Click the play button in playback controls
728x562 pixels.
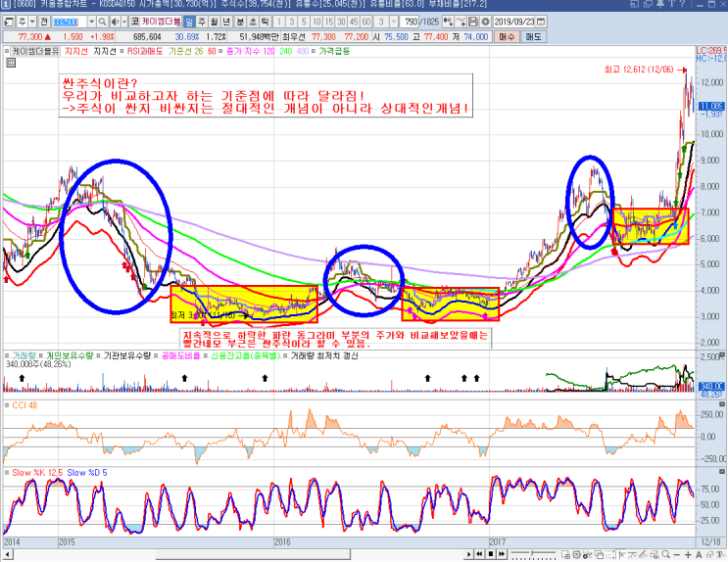[x=469, y=554]
